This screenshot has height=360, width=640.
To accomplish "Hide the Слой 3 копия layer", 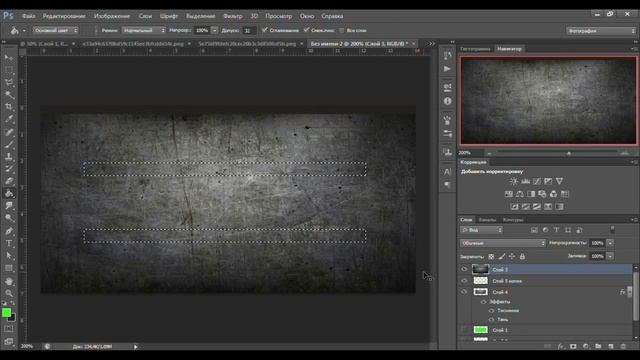I will (464, 281).
